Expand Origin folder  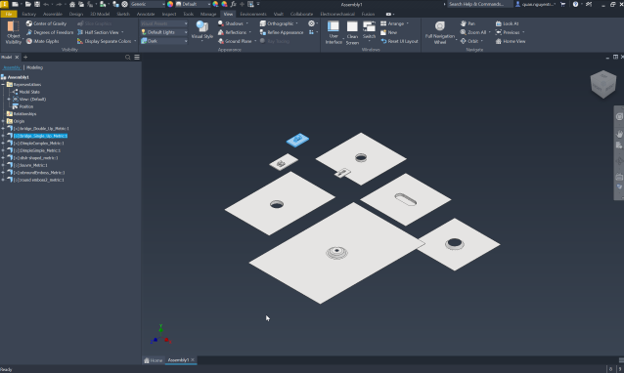[x=3, y=121]
